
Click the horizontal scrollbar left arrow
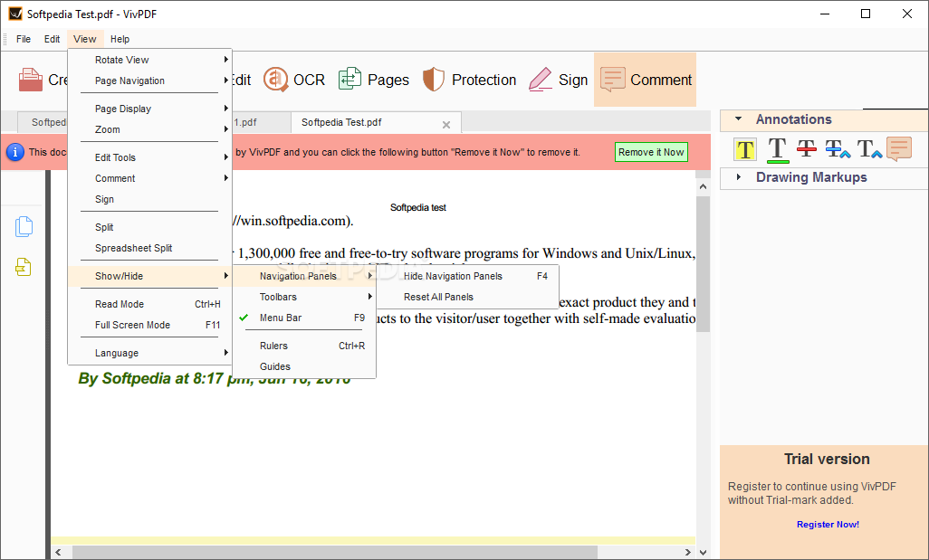click(x=58, y=552)
